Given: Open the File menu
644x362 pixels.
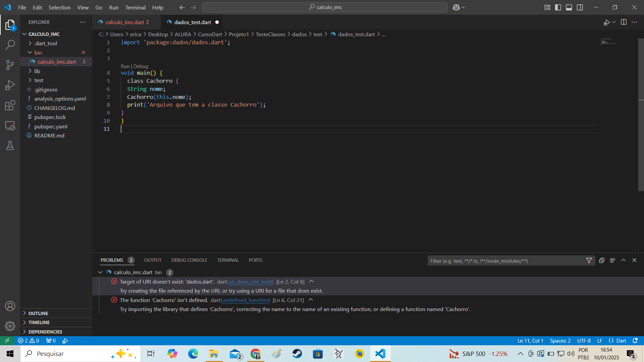Looking at the screenshot, I should (x=22, y=7).
